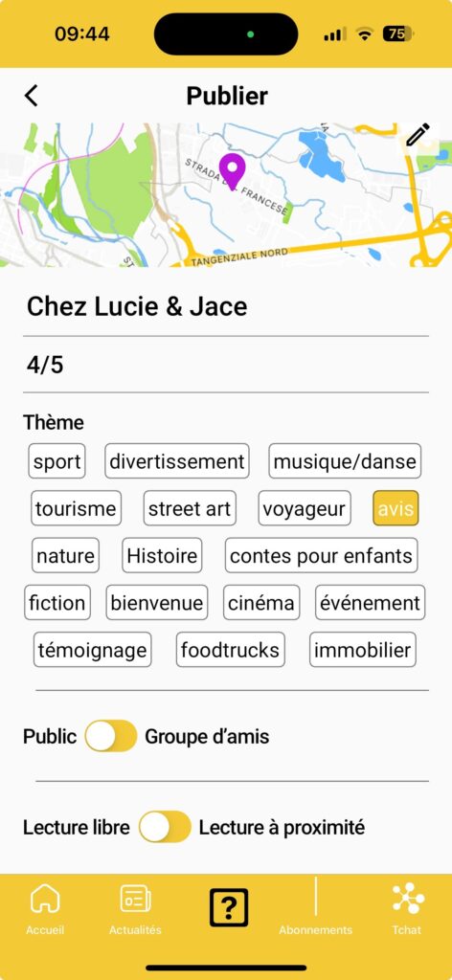Tap the back arrow icon

click(x=32, y=96)
